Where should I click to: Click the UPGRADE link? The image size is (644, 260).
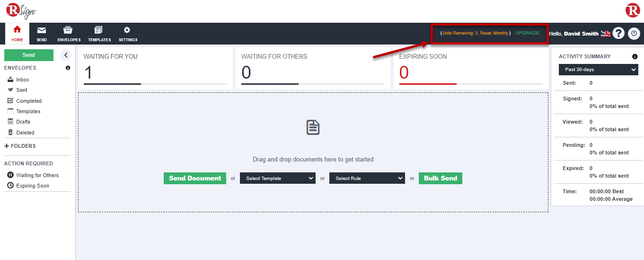(527, 33)
